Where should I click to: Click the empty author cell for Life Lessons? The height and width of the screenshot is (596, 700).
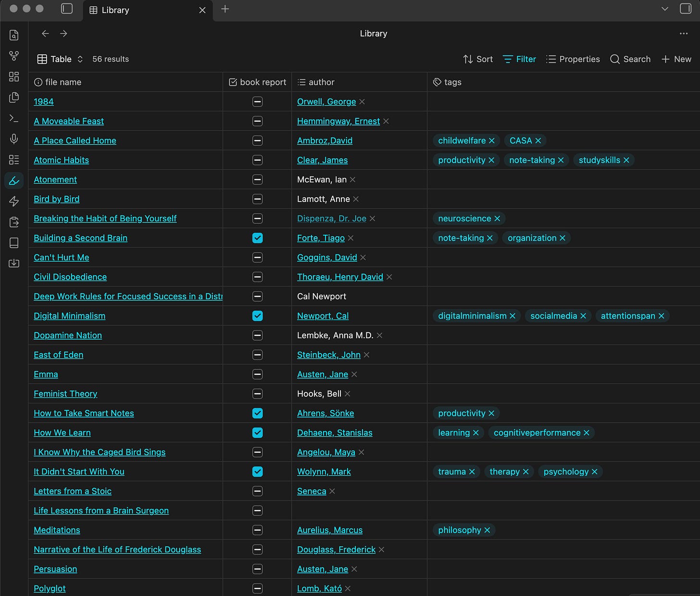click(359, 511)
